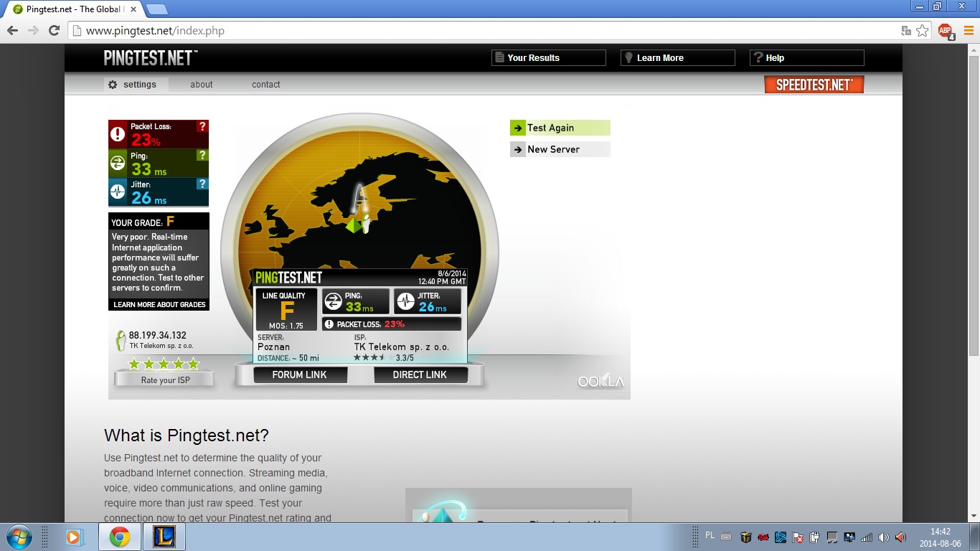
Task: Click the ping arrows icon in the result card
Action: point(333,301)
